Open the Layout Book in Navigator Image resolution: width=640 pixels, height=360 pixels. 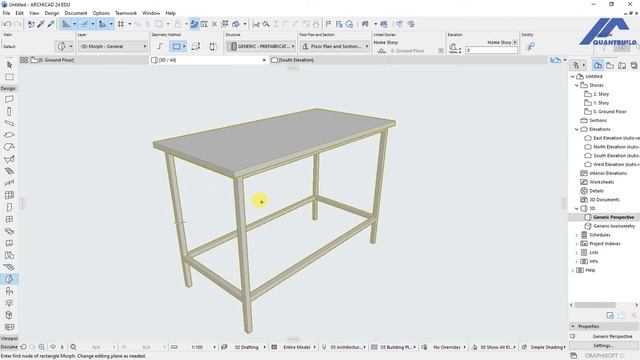click(x=622, y=65)
